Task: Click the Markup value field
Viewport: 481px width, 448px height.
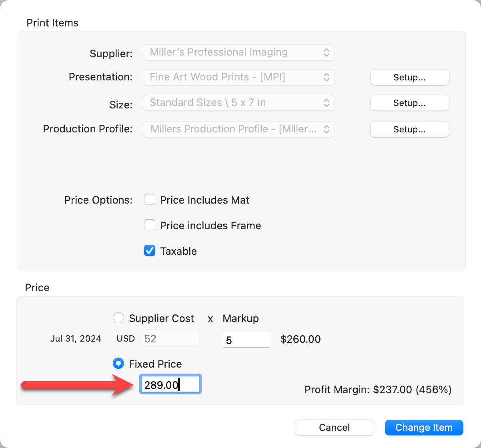Action: pos(246,340)
